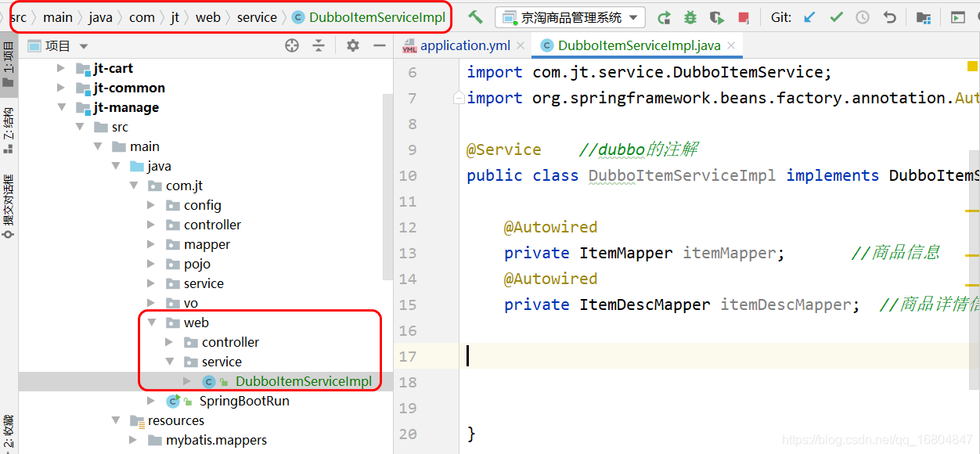This screenshot has width=980, height=454.
Task: Collapse the java folder arrow
Action: [x=115, y=166]
